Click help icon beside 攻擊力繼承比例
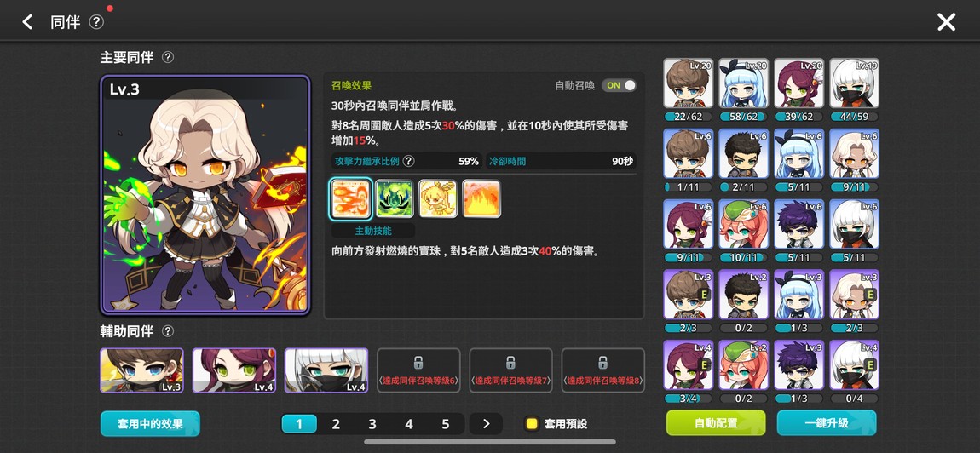 coord(408,161)
